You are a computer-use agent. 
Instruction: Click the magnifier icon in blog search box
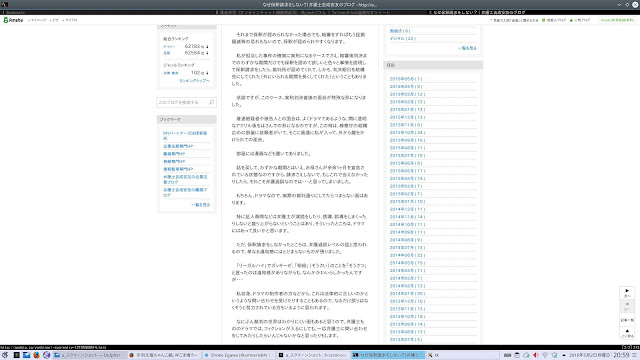coord(211,102)
